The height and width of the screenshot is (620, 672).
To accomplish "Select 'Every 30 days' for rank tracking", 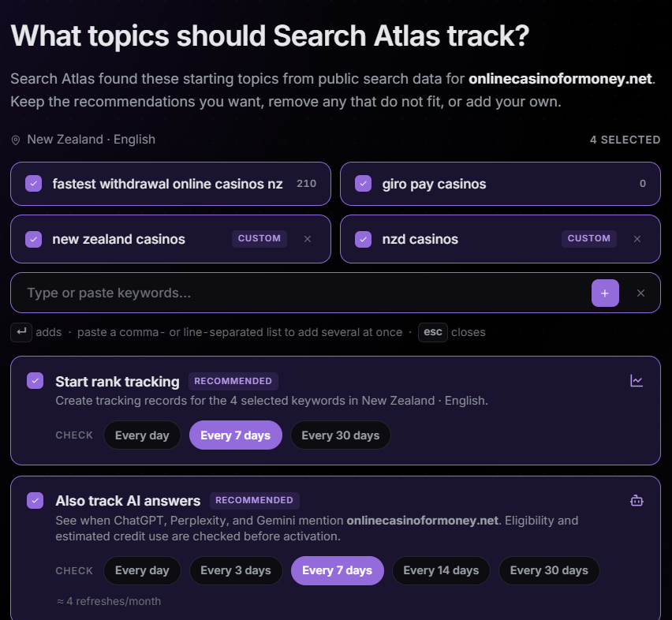I will click(x=340, y=435).
